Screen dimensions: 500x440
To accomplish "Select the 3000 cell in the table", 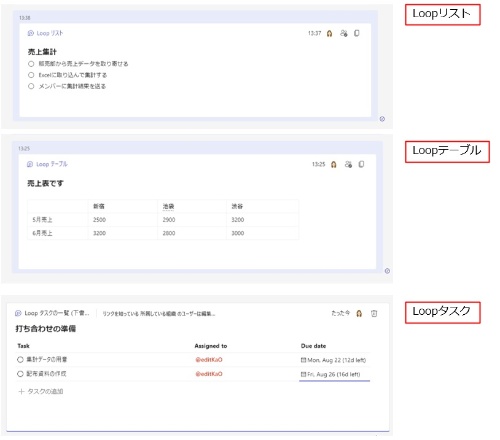I will 263,233.
